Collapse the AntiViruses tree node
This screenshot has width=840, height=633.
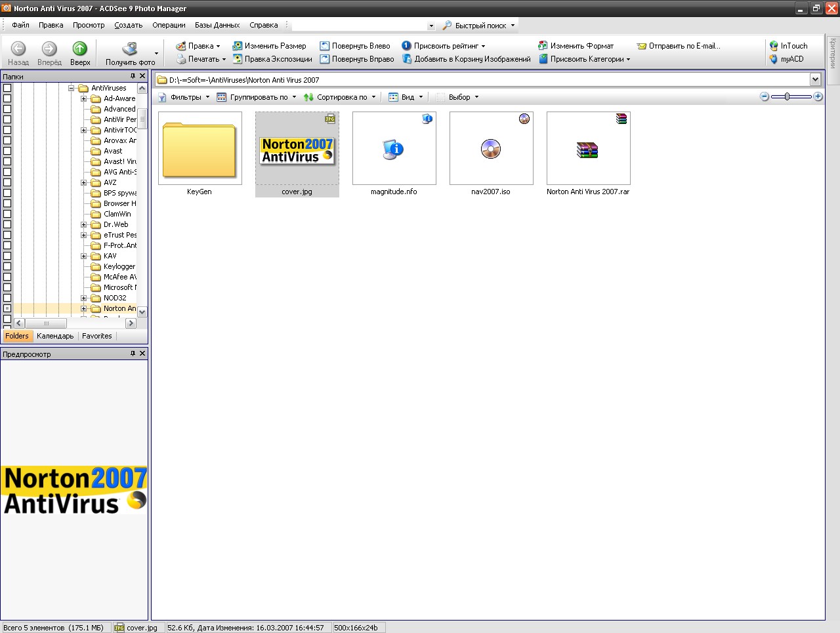pyautogui.click(x=72, y=88)
